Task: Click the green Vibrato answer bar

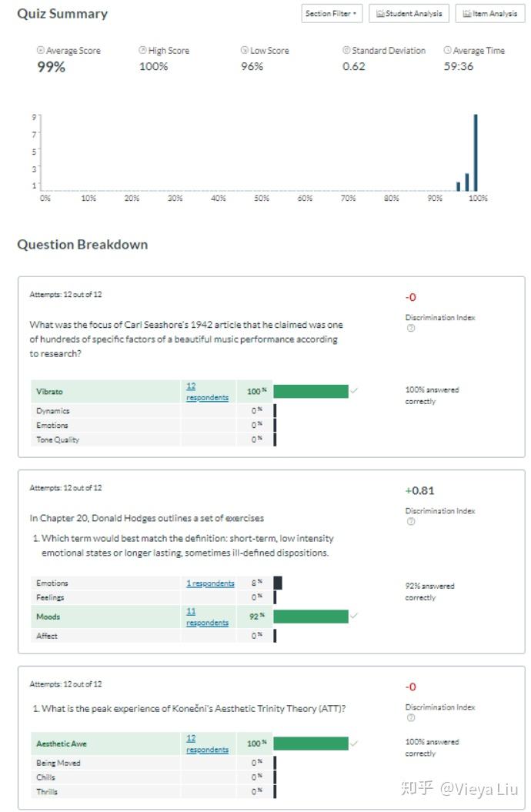Action: (x=310, y=392)
